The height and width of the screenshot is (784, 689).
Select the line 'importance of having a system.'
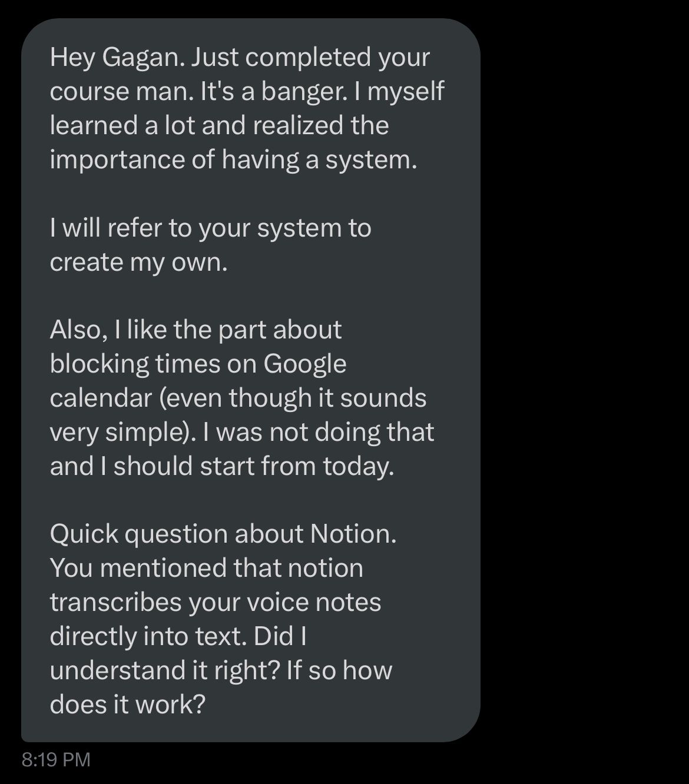pos(233,160)
